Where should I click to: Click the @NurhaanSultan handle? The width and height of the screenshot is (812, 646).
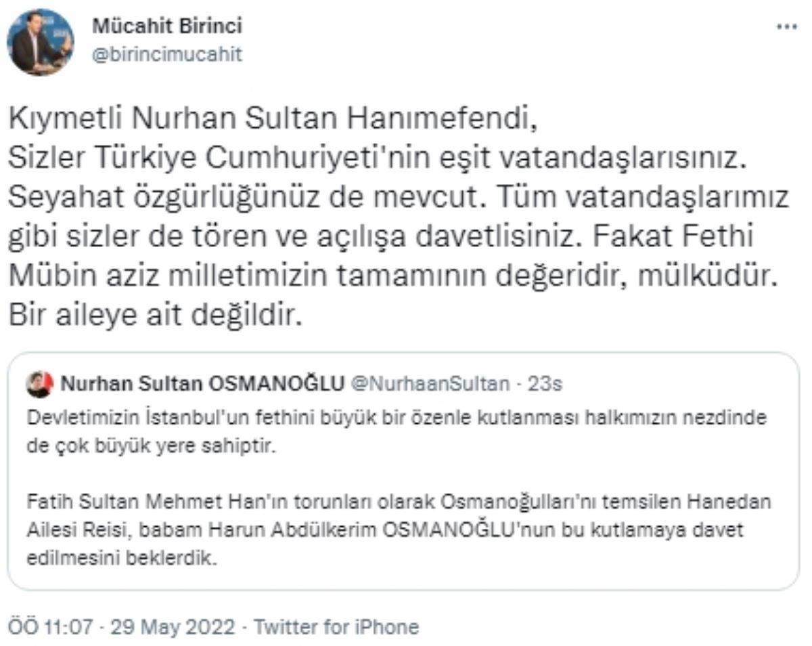click(430, 384)
